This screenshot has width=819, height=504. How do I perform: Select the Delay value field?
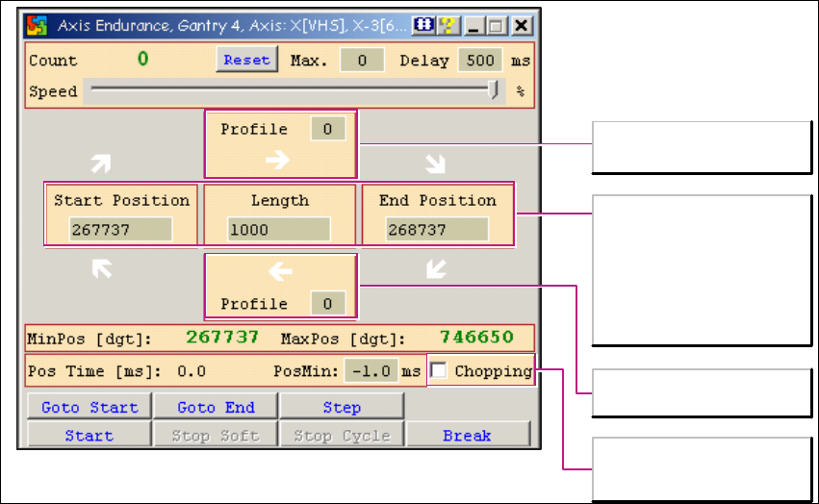point(479,61)
